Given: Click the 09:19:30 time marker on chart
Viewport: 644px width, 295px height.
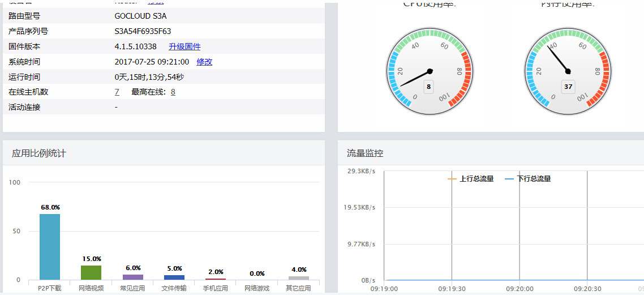Looking at the screenshot, I should pos(452,288).
